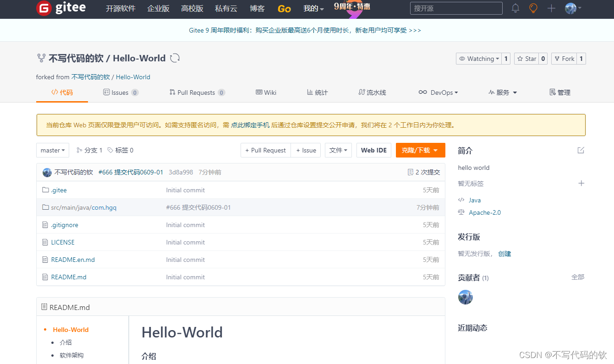Click the Java language link
Screen dimensions: 614x364
[475, 200]
